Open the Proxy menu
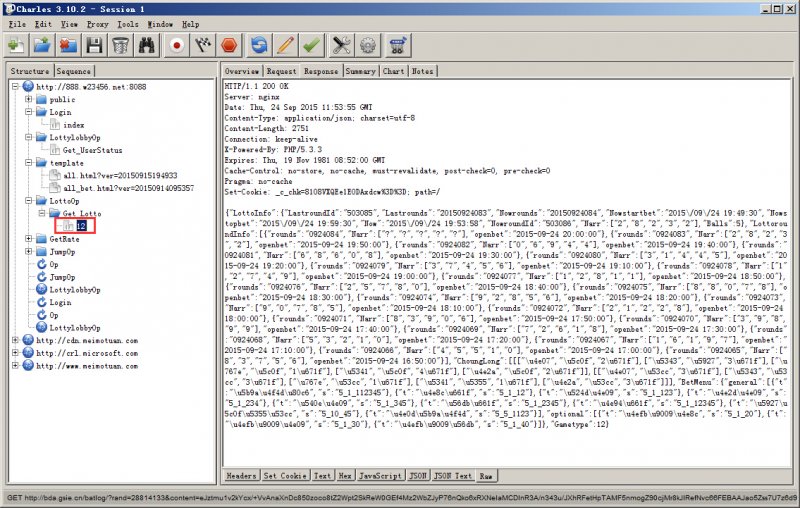 [97, 24]
